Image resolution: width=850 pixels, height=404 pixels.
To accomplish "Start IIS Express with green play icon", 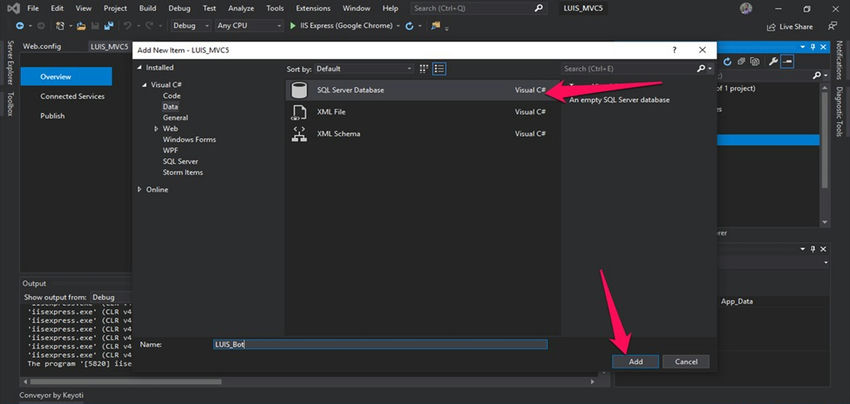I will (x=293, y=25).
